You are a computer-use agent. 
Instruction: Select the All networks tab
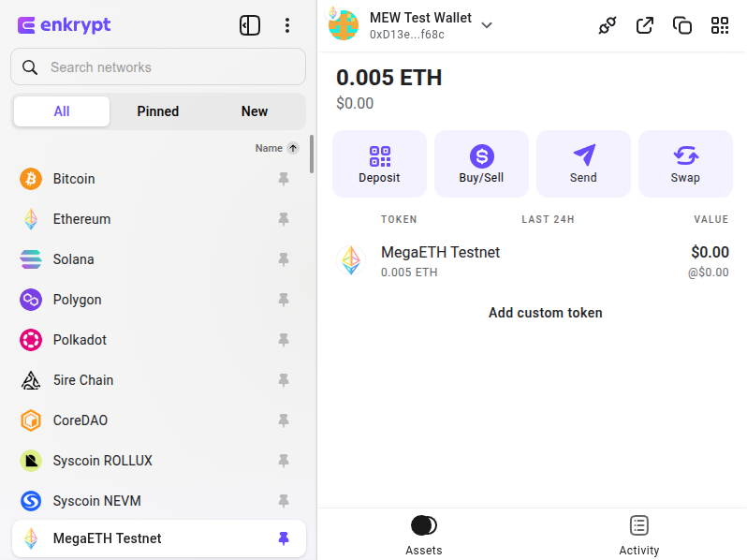[x=62, y=111]
